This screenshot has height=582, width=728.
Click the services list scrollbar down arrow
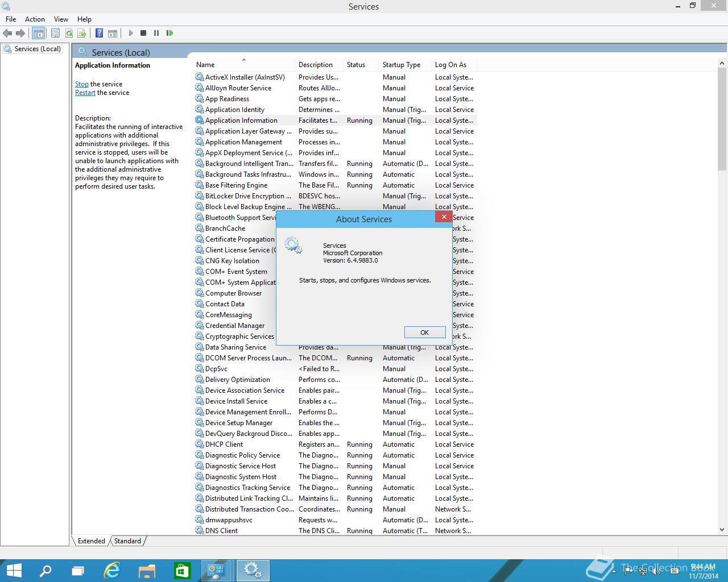[x=722, y=529]
